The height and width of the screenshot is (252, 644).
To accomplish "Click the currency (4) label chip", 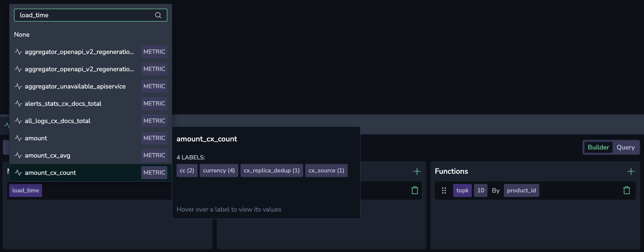I will [219, 171].
